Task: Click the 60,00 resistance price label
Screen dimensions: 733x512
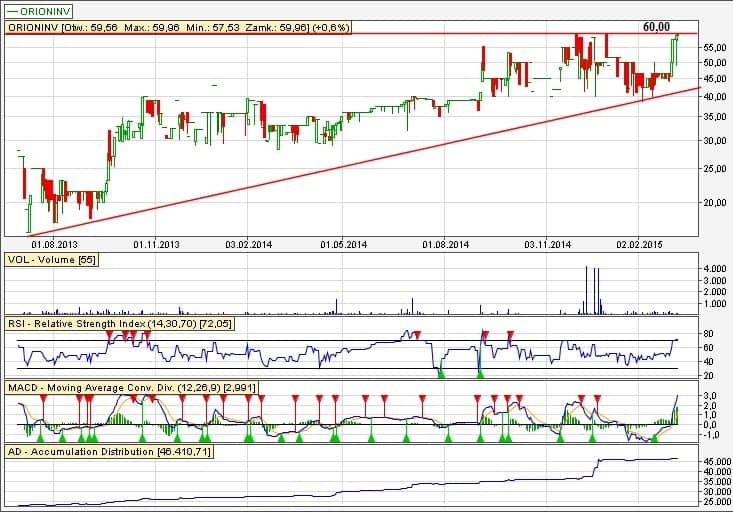Action: coord(656,28)
